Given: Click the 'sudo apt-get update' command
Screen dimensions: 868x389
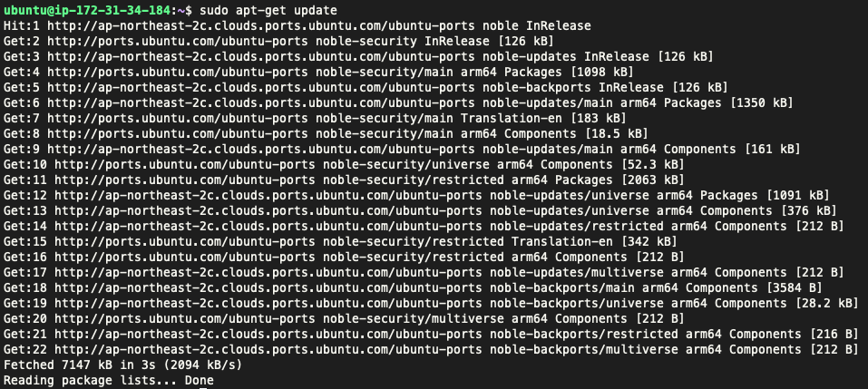Looking at the screenshot, I should (268, 10).
